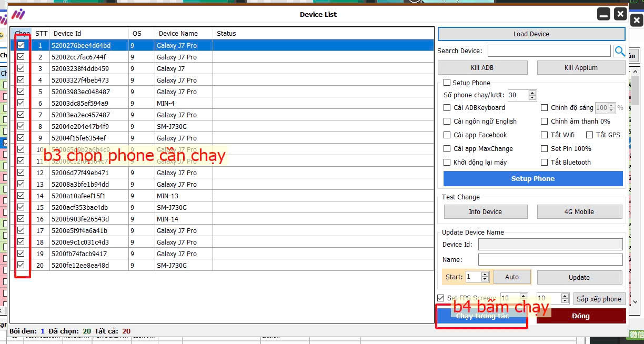Close the Device List window
The height and width of the screenshot is (344, 644).
620,14
